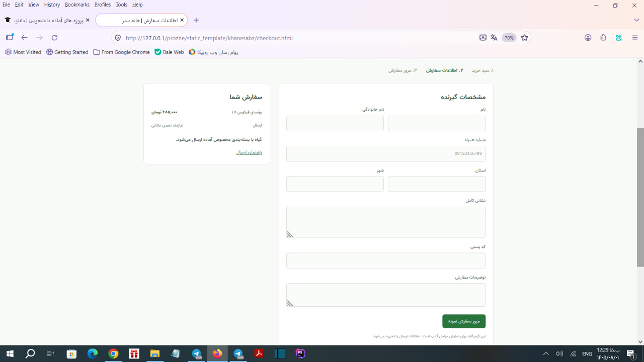Open the Profiles menu

coord(103,5)
